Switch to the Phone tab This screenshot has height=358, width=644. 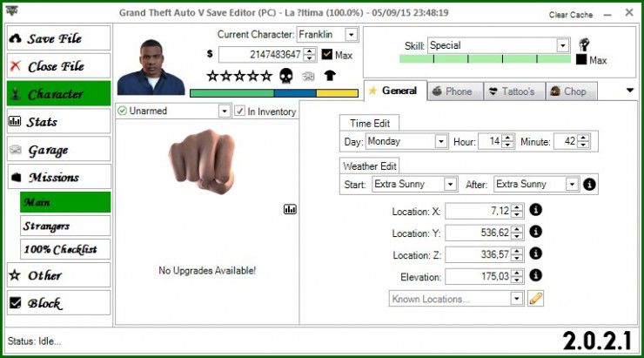click(x=451, y=91)
